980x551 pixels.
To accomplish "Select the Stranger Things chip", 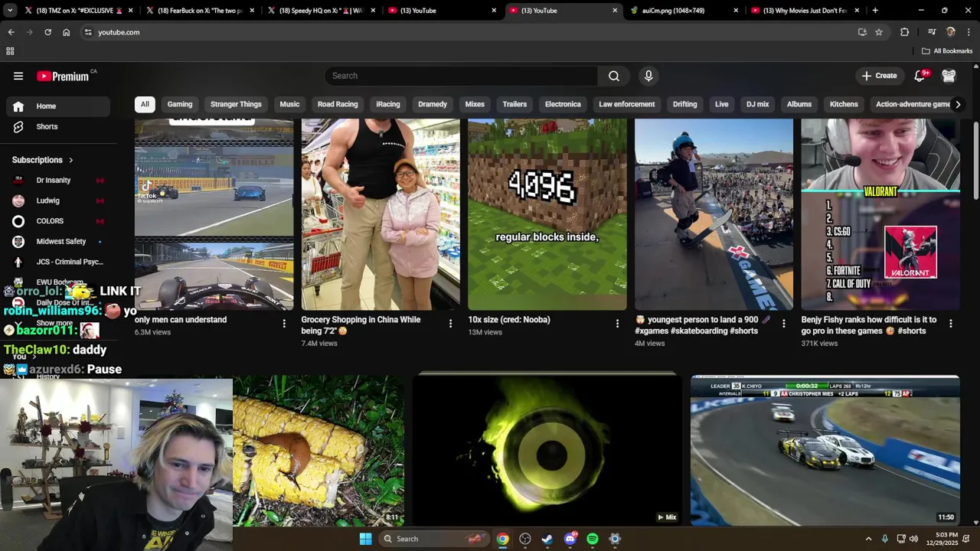I will pos(236,104).
